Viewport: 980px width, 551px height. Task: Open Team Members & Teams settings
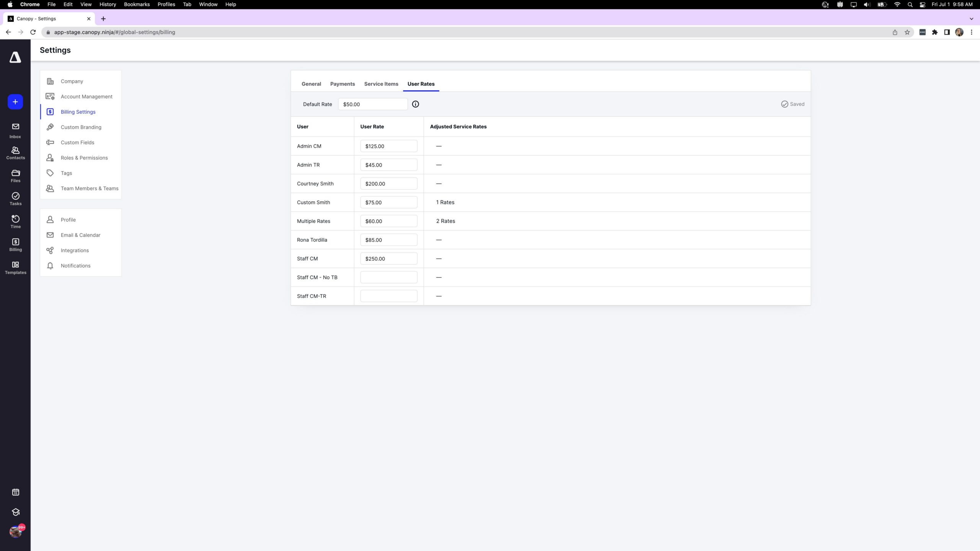click(x=89, y=188)
